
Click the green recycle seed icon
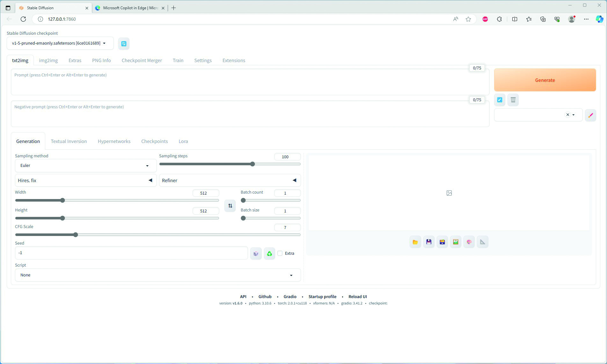pos(269,253)
